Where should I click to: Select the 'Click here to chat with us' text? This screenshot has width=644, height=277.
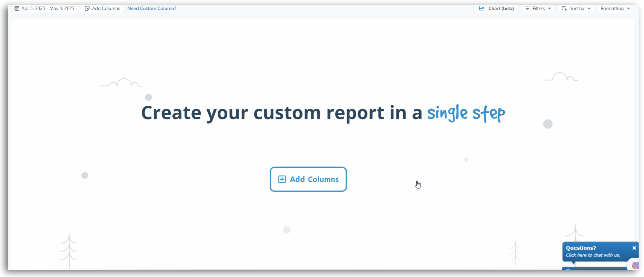coord(593,255)
